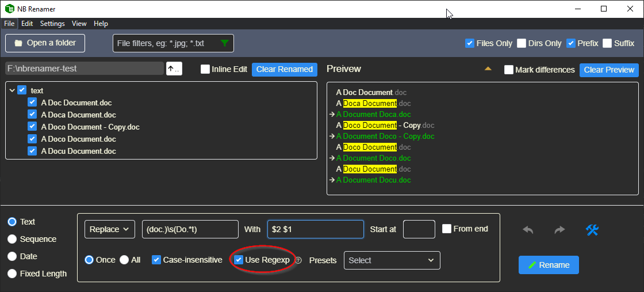Open the Help menu

click(x=101, y=24)
